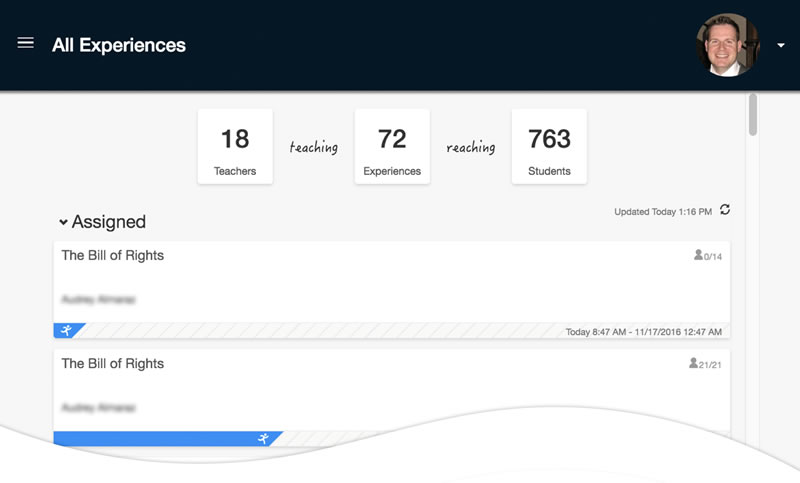
Task: Click the date range text on the first card
Action: 643,332
